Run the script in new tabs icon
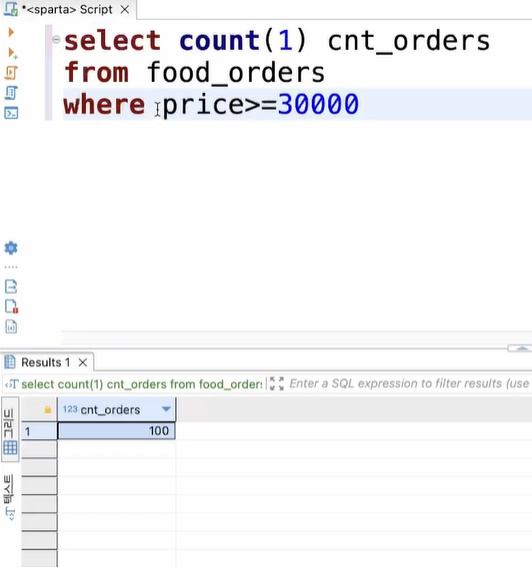Screen dimensions: 532x567 (11, 93)
